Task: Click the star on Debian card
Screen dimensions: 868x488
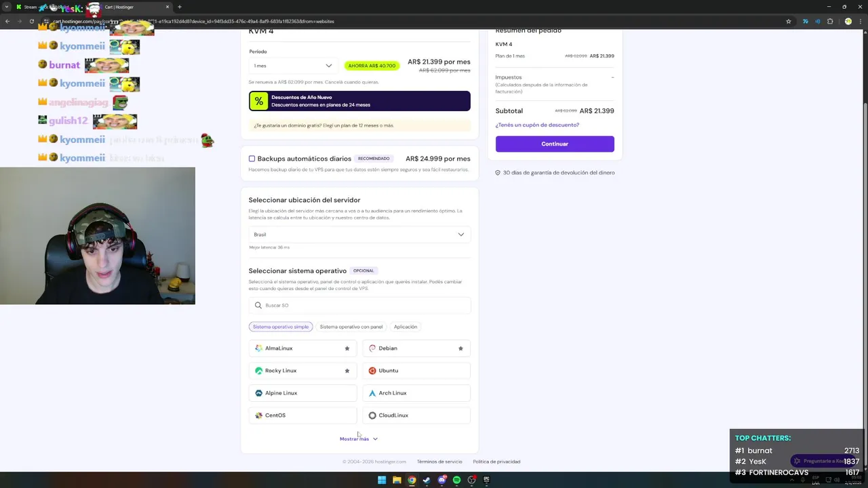Action: pos(460,348)
